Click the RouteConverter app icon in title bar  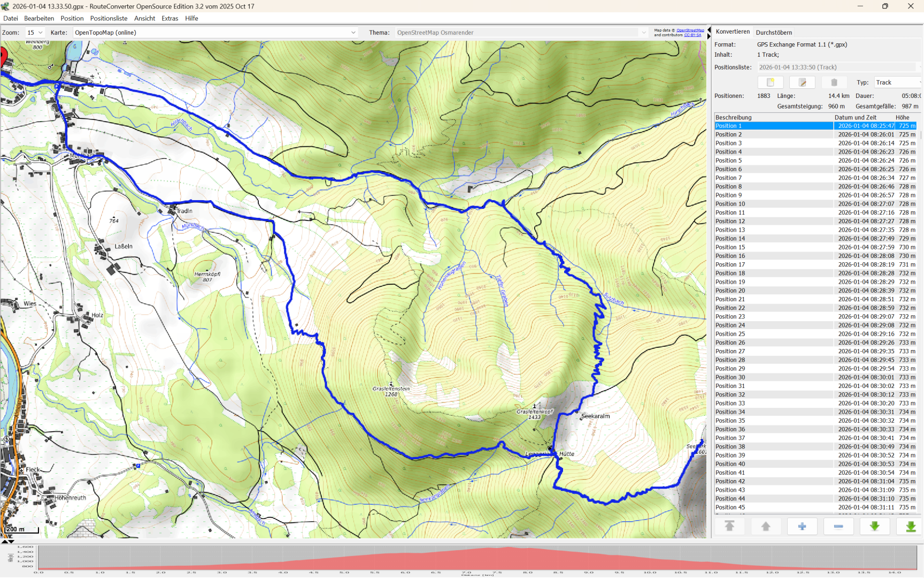tap(5, 6)
